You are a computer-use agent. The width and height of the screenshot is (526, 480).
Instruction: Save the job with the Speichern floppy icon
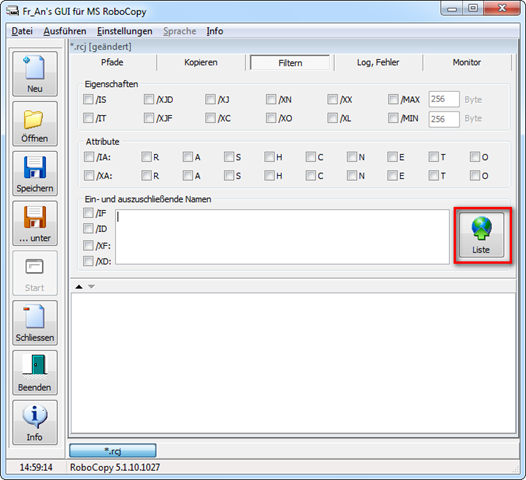(35, 173)
